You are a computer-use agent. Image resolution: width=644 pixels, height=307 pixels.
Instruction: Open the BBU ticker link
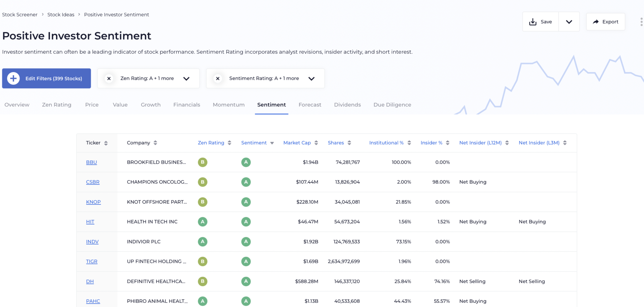[91, 162]
